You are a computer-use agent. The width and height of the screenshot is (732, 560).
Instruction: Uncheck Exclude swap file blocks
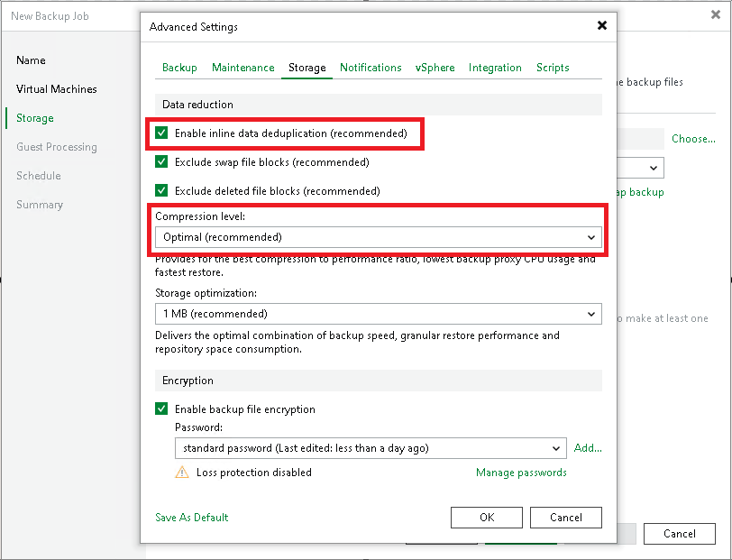tap(162, 162)
